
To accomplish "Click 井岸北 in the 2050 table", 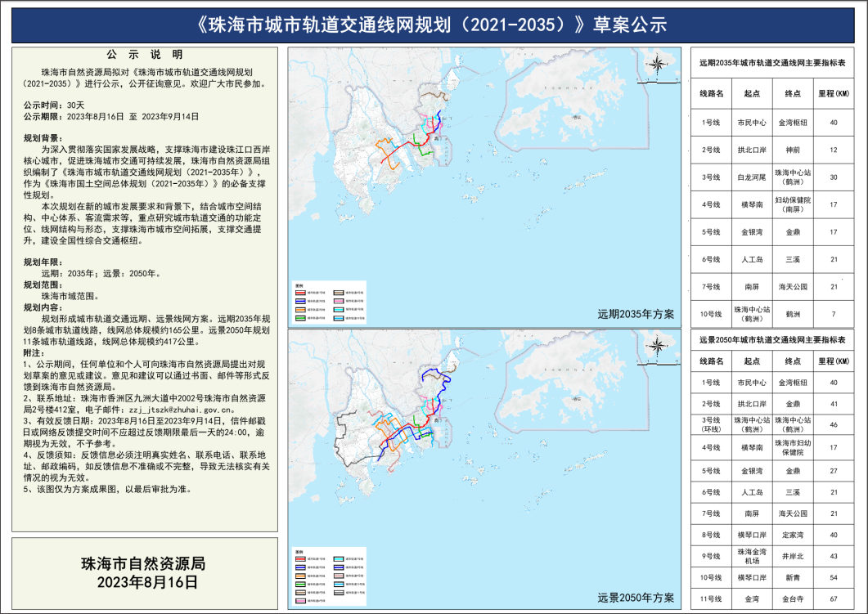I will point(793,557).
